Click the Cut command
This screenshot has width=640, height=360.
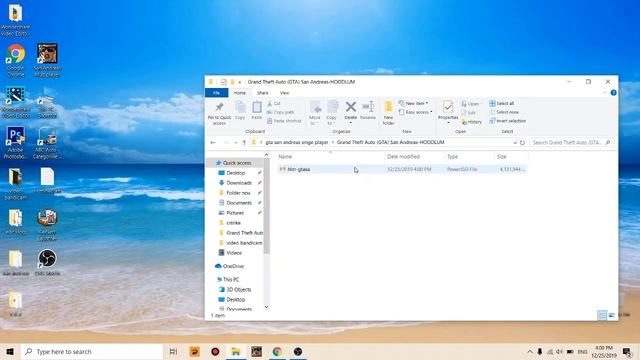tap(274, 104)
